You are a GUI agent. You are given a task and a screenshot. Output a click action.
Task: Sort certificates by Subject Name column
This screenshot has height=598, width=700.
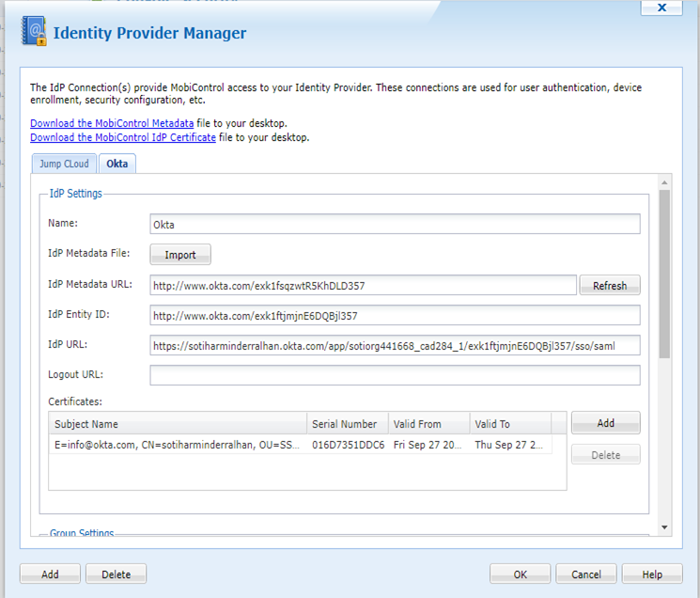click(179, 424)
